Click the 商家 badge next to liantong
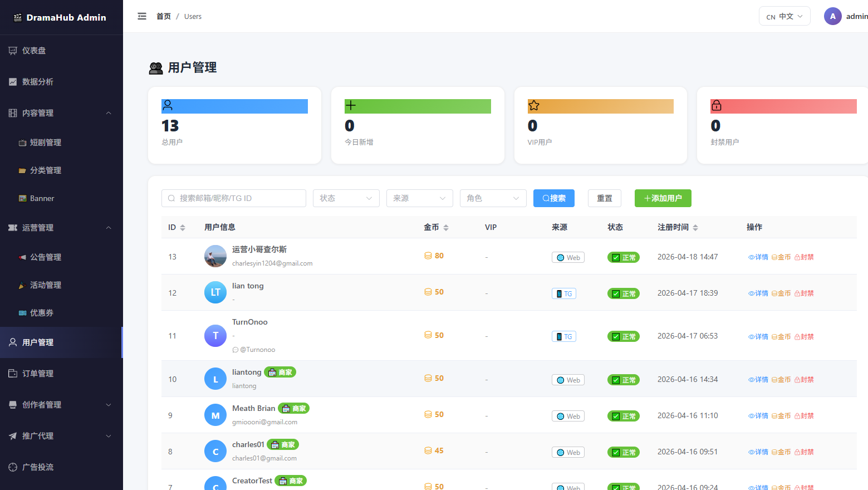This screenshot has width=868, height=490. [x=280, y=372]
